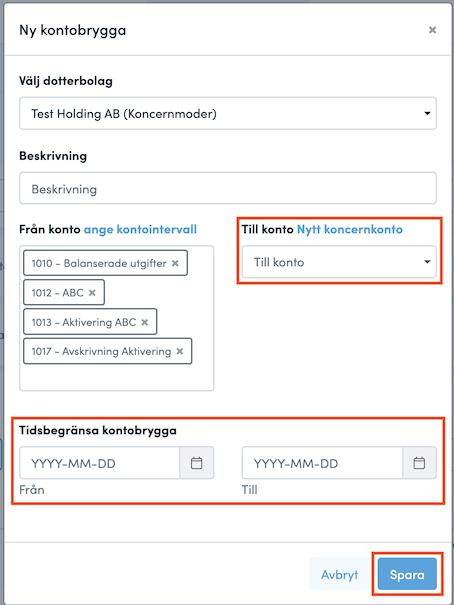The height and width of the screenshot is (605, 454).
Task: Open calendar picker for Från date
Action: [x=197, y=463]
